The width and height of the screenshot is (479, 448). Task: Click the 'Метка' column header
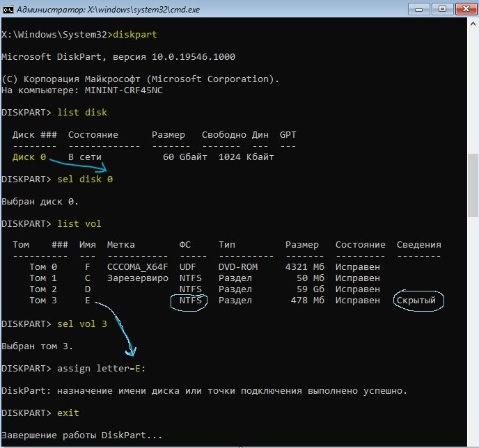click(121, 245)
